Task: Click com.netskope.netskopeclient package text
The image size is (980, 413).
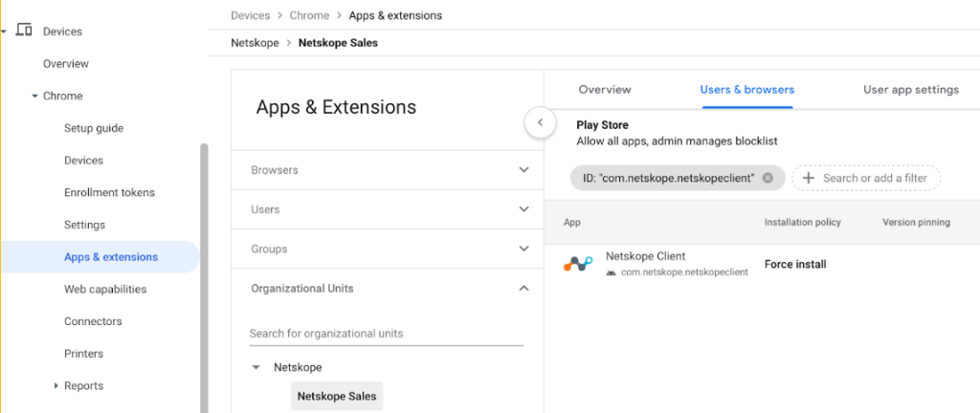Action: pyautogui.click(x=684, y=272)
